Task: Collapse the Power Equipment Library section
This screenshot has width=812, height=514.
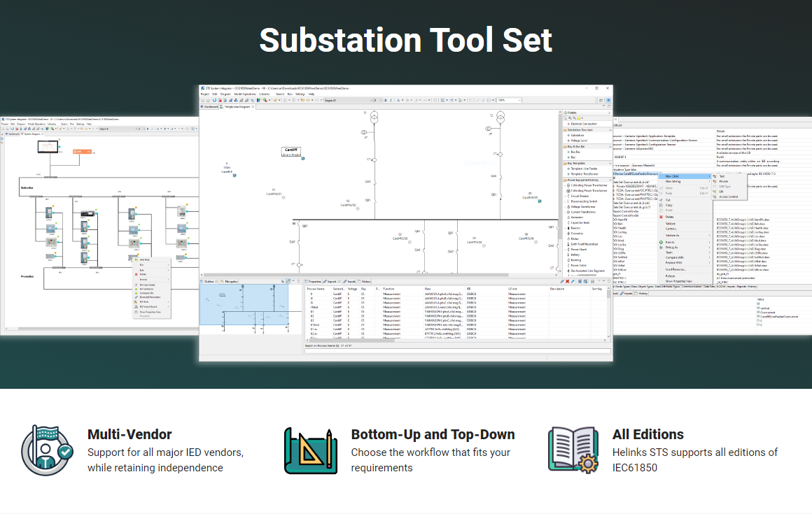Action: [610, 180]
